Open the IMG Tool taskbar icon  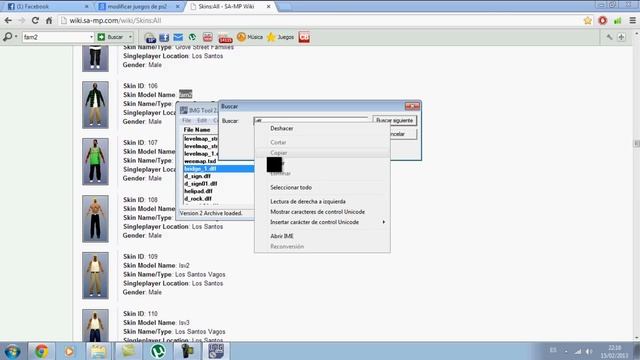[216, 351]
